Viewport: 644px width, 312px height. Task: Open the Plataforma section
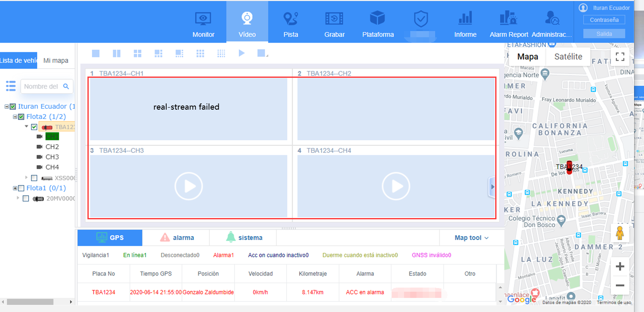(378, 24)
